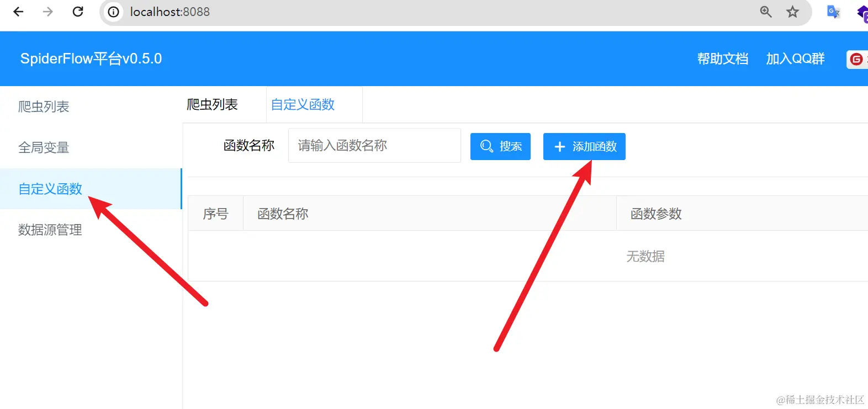The height and width of the screenshot is (409, 868).
Task: Open the 加入QQ群 link
Action: (795, 59)
